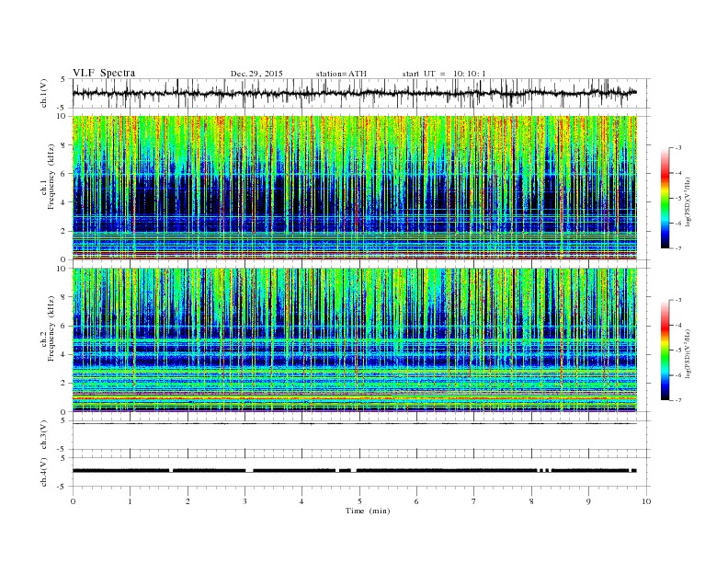Screen dimensions: 728x563
Task: Click the "8" tick on the Time axis
Action: point(531,501)
